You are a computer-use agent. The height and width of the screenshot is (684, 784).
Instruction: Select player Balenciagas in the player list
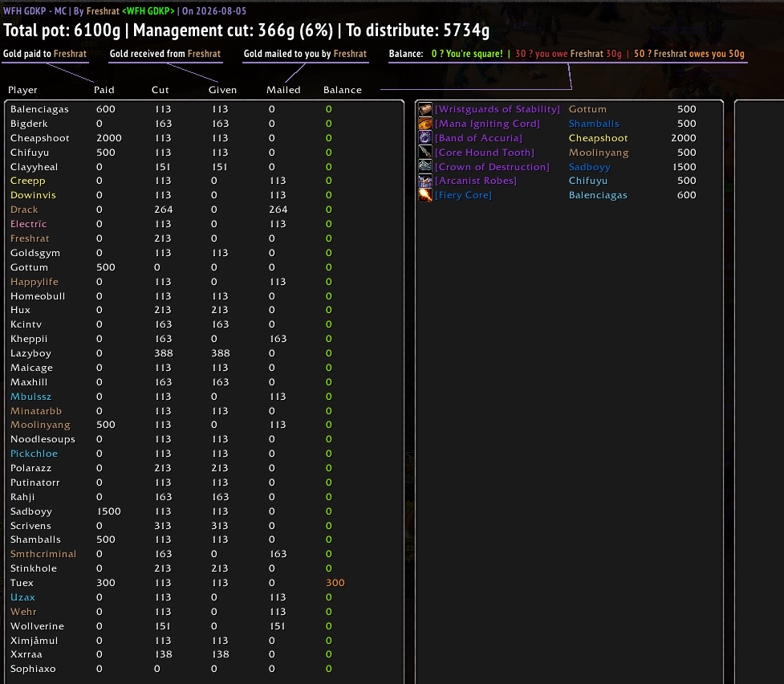[x=204, y=109]
